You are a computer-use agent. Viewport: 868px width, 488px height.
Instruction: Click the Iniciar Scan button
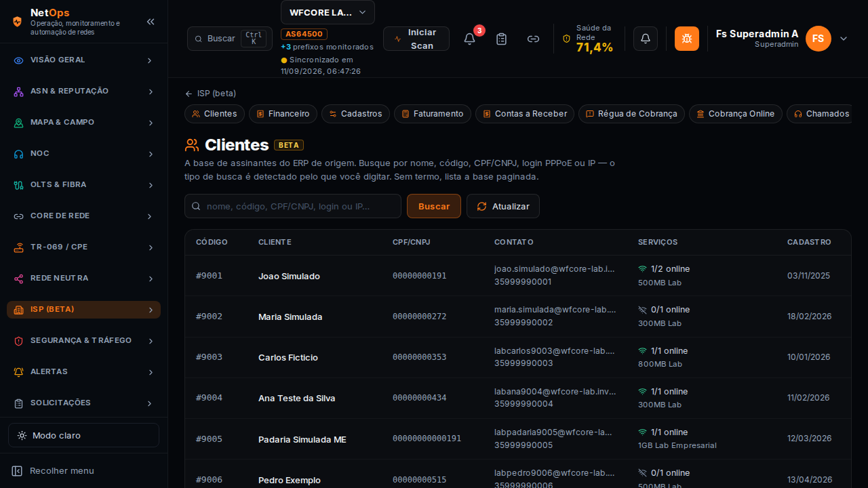(x=416, y=39)
